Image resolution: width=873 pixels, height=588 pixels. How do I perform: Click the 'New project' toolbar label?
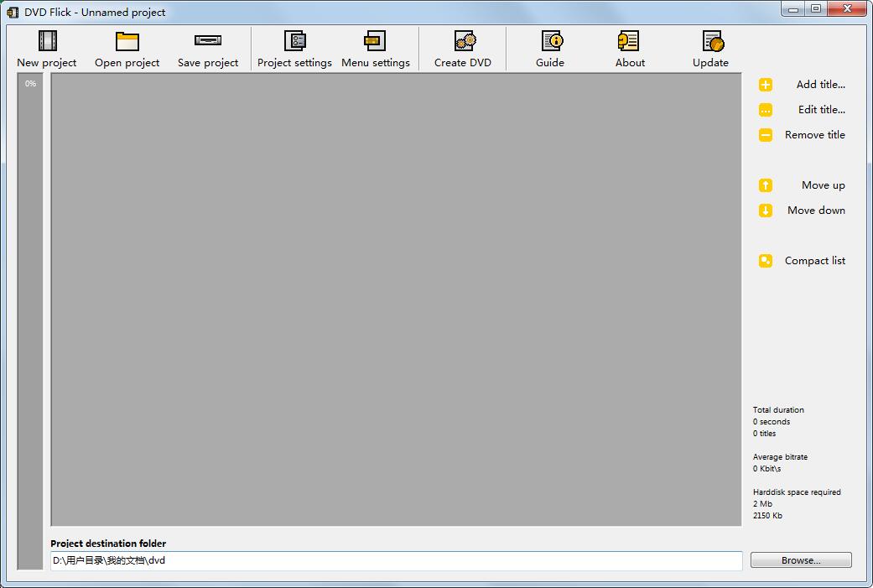pyautogui.click(x=47, y=63)
